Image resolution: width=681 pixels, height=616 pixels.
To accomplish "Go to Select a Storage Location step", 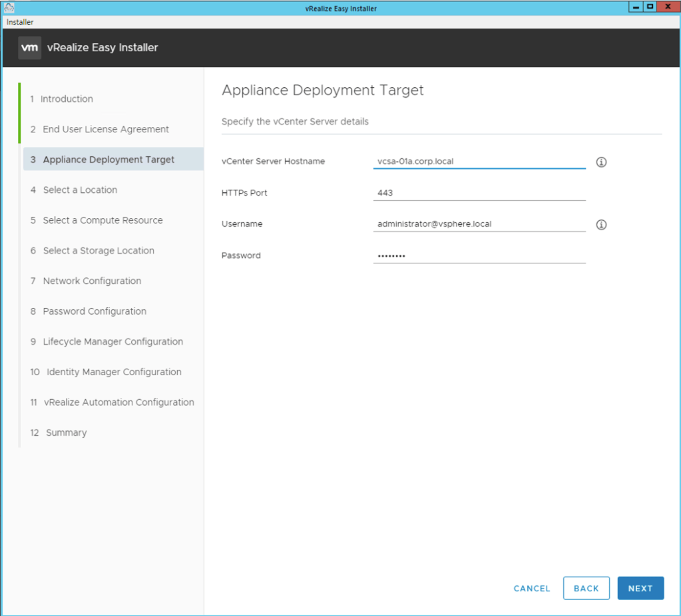I will coord(99,251).
